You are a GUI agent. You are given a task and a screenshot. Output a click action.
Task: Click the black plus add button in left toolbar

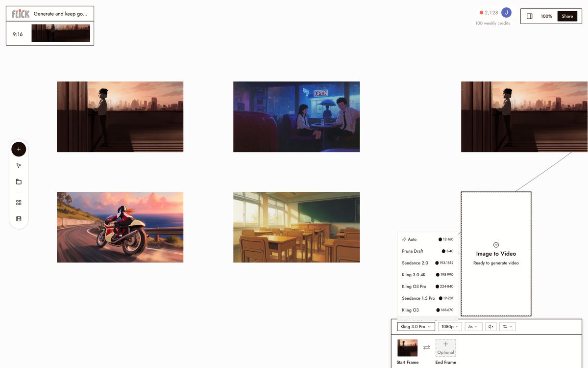(19, 149)
